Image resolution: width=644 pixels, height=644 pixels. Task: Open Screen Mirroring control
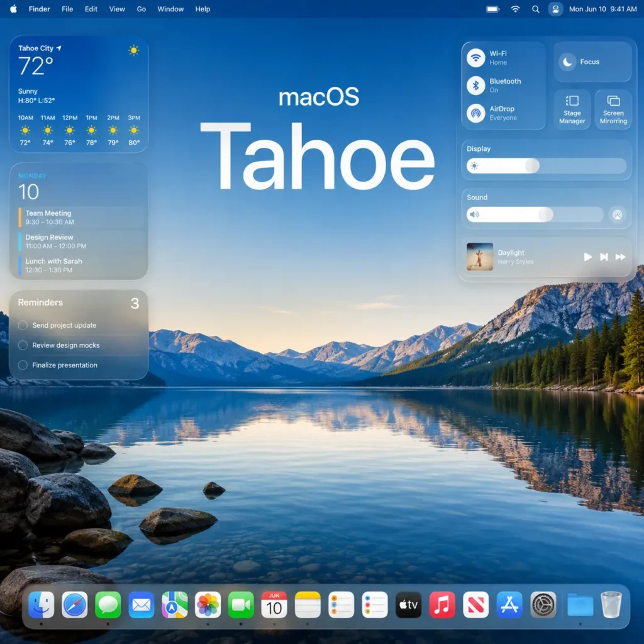click(613, 110)
